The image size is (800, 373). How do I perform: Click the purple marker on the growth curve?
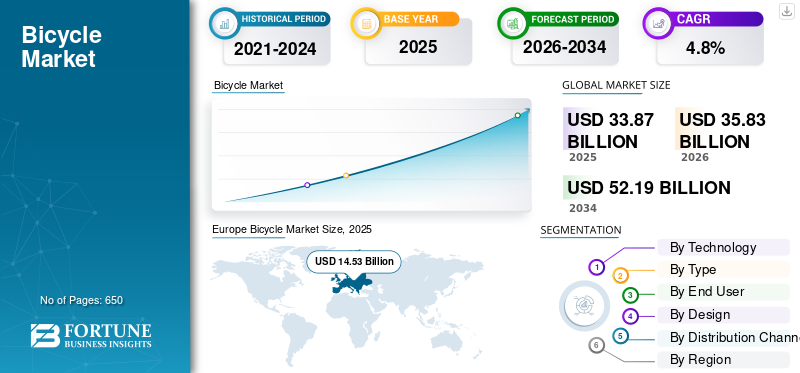[307, 185]
